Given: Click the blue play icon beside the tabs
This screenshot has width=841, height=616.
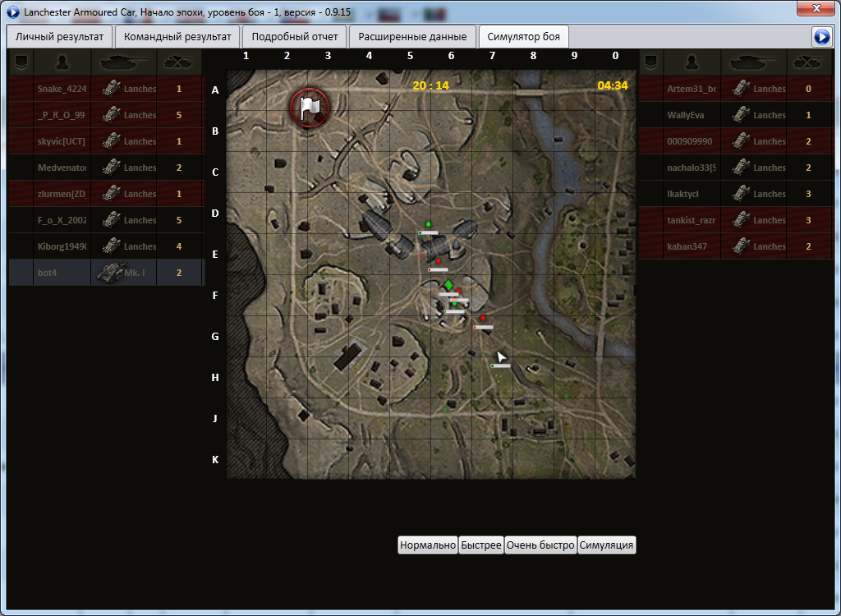Looking at the screenshot, I should [821, 37].
